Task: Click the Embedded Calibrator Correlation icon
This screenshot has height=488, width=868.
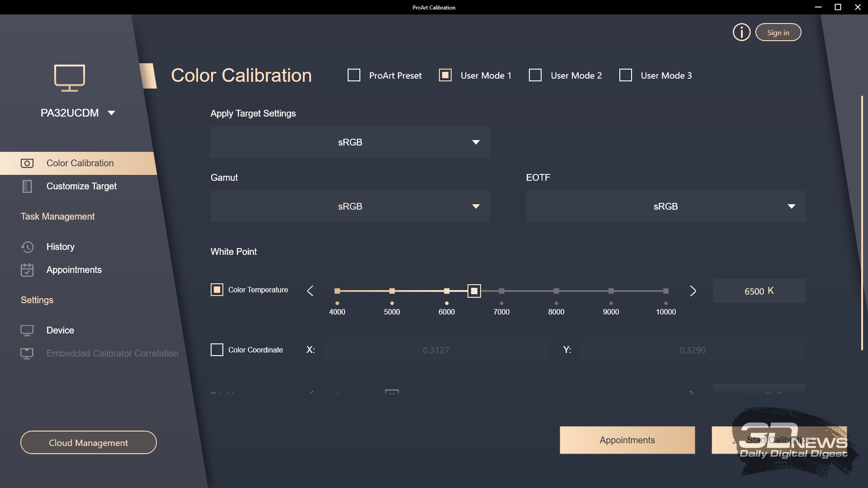Action: [27, 353]
